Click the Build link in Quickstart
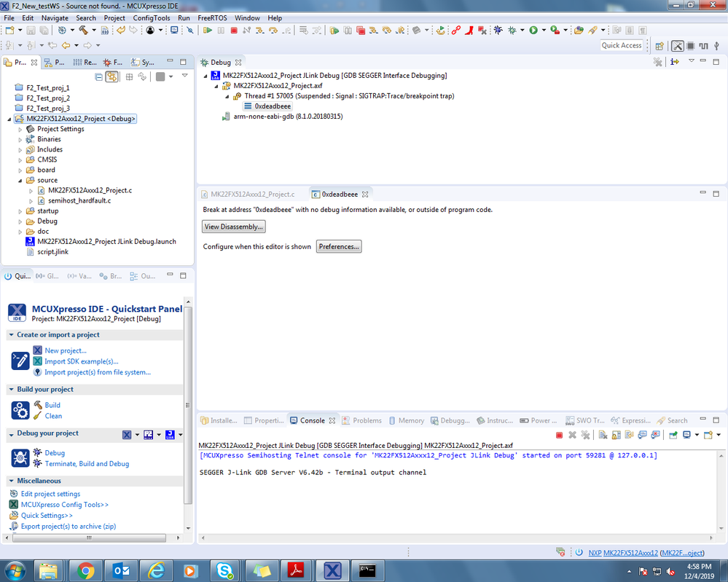The height and width of the screenshot is (582, 728). (52, 405)
